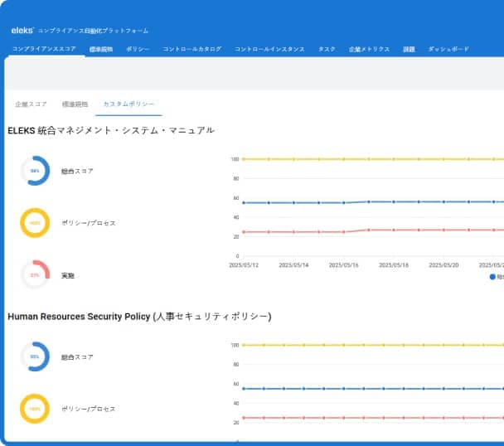
Task: Select the タスク navigation tab
Action: (327, 49)
